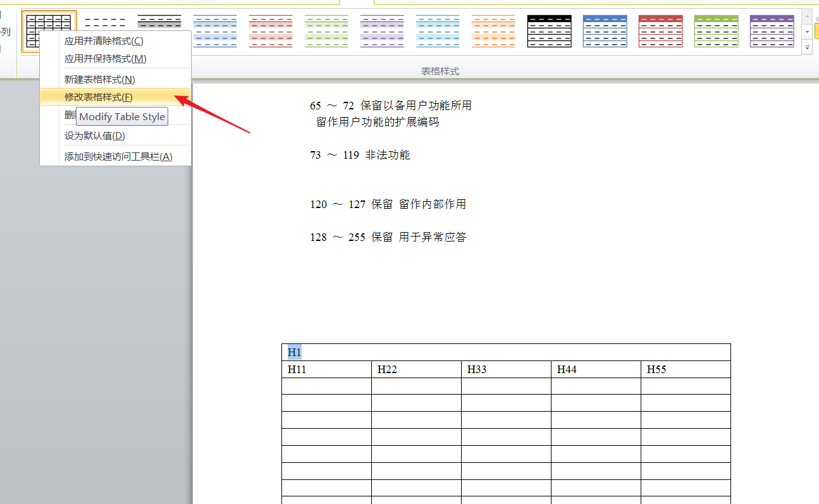
Task: Click the line '73 ～ 119 非法功能'
Action: pyautogui.click(x=360, y=155)
